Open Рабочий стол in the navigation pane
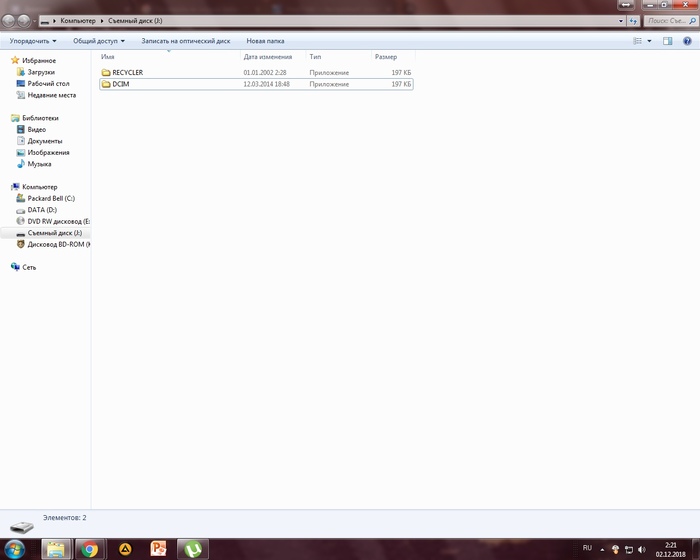Screen dimensions: 700x560 pyautogui.click(x=48, y=84)
